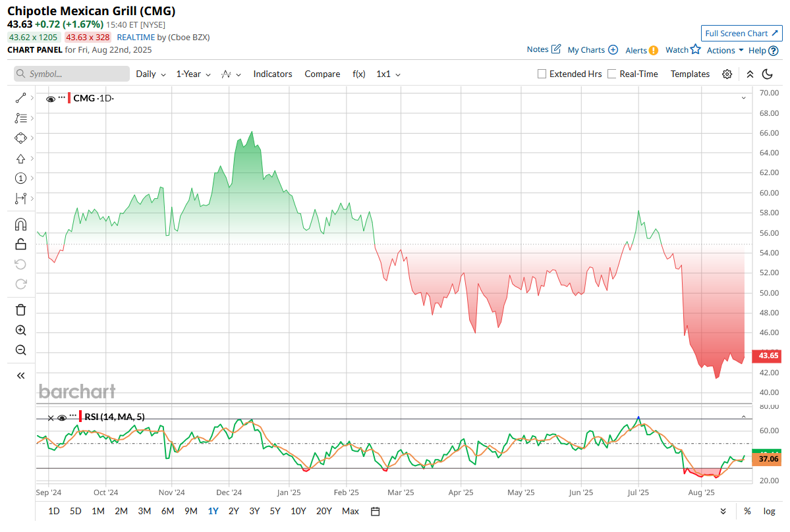Screen dimensions: 790x532
Task: Switch to dark mode moon icon
Action: pyautogui.click(x=768, y=74)
